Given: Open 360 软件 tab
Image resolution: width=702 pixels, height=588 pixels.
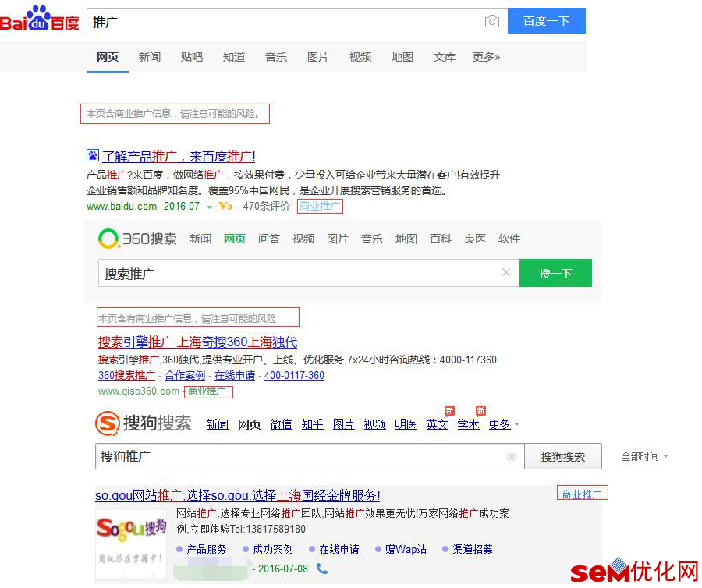Looking at the screenshot, I should tap(509, 239).
